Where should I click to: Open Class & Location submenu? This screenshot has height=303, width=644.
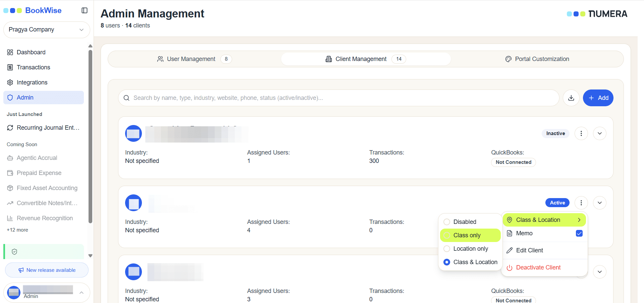pos(544,220)
